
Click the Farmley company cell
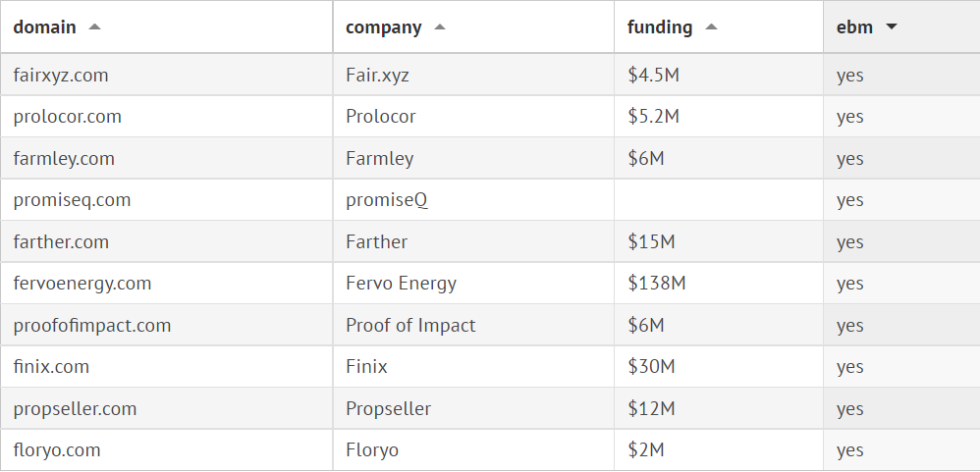point(380,159)
